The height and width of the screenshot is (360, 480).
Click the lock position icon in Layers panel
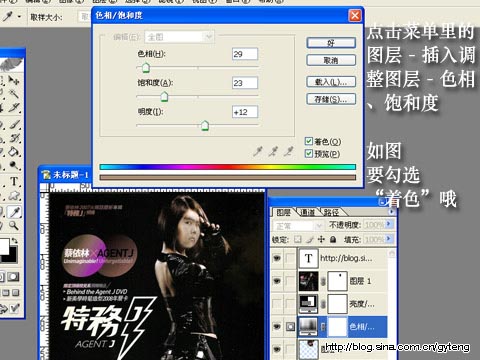[321, 239]
